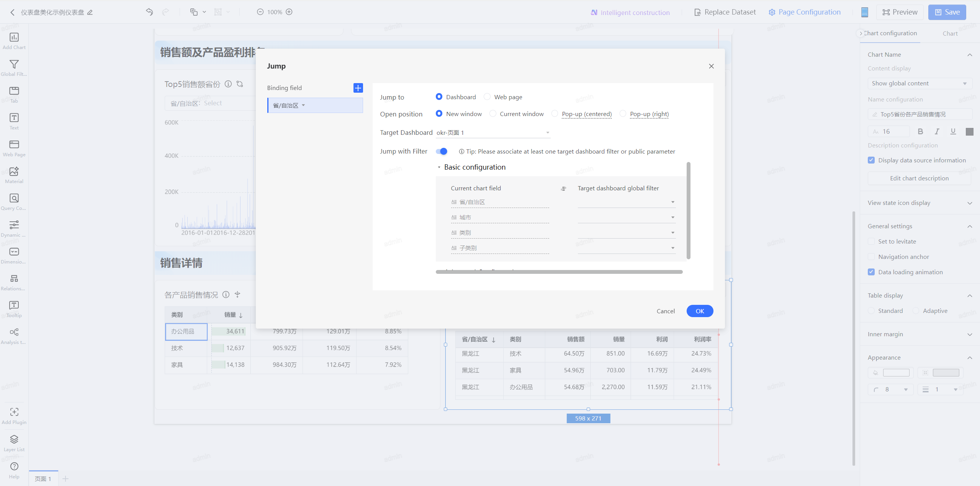Close the Jump dialog
980x486 pixels.
click(711, 66)
